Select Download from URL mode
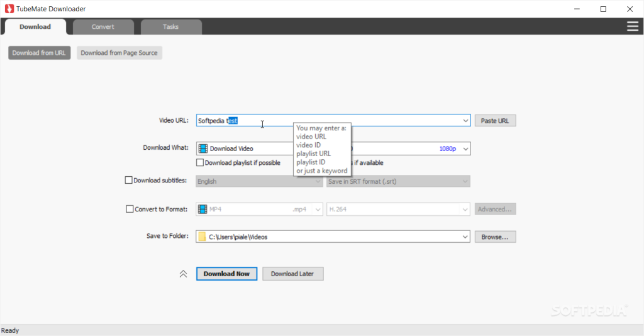Viewport: 644px width, 336px height. click(39, 53)
